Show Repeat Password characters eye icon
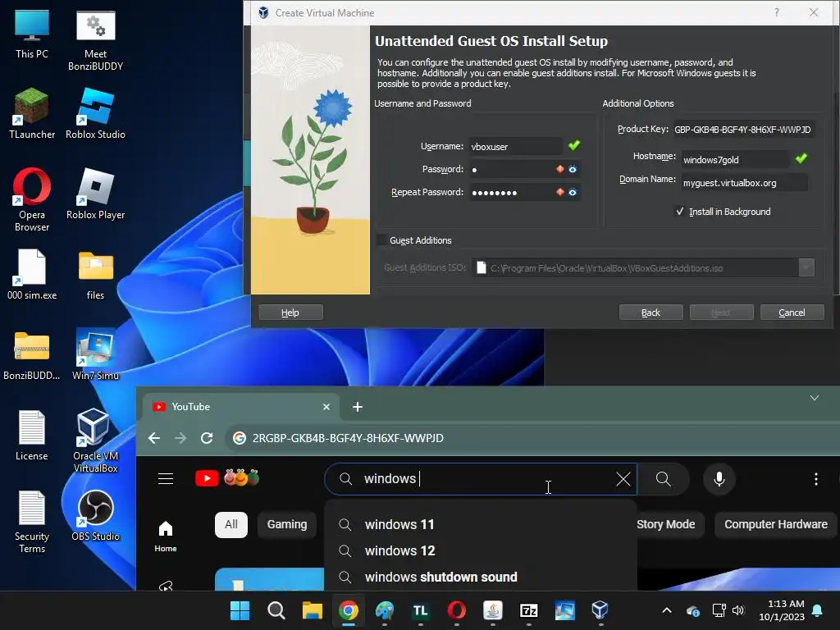Image resolution: width=840 pixels, height=630 pixels. (573, 192)
